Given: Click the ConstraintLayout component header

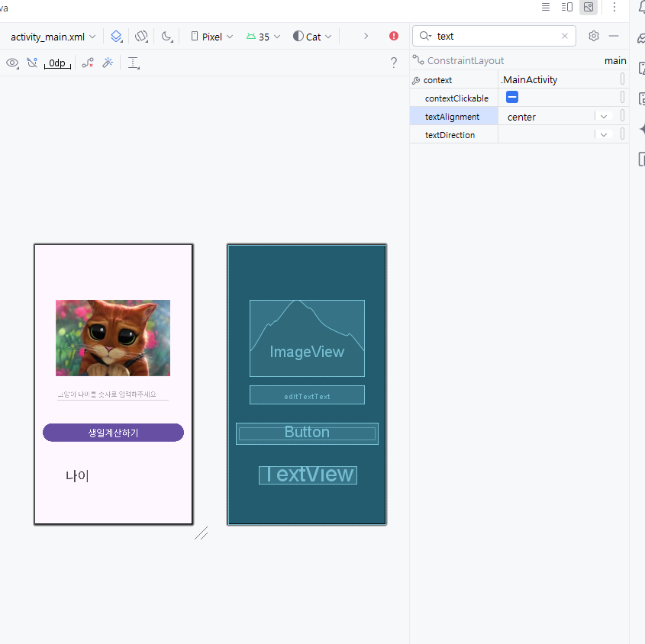Looking at the screenshot, I should coord(465,61).
